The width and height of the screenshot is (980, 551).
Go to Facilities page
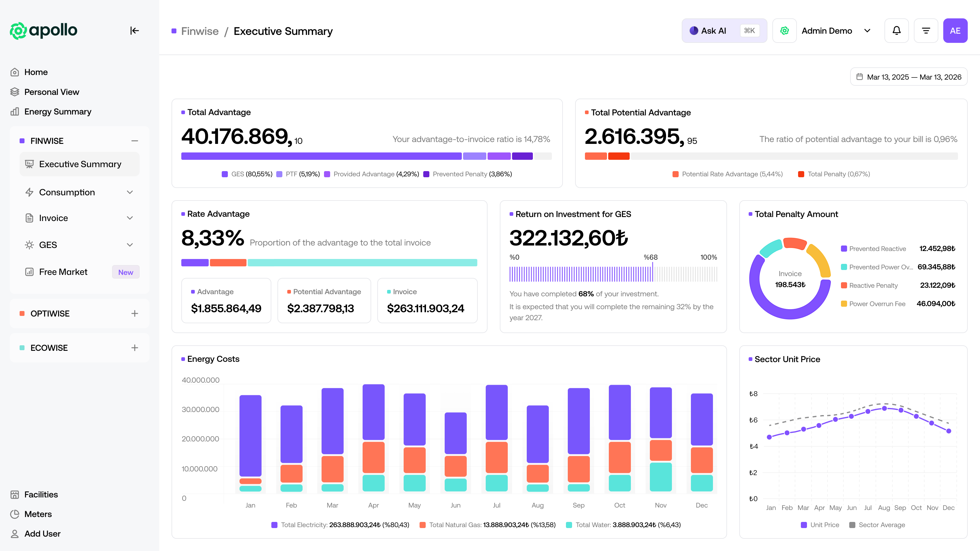(41, 494)
